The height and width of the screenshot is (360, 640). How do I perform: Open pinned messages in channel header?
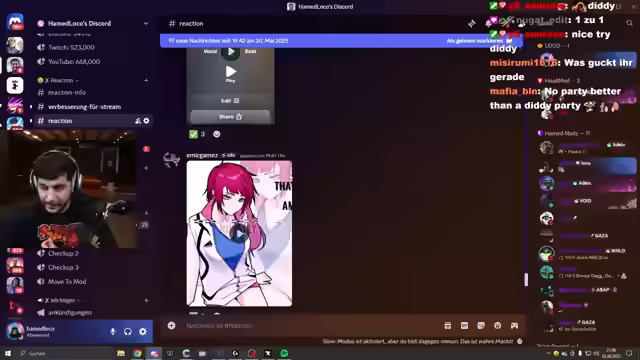pyautogui.click(x=472, y=24)
